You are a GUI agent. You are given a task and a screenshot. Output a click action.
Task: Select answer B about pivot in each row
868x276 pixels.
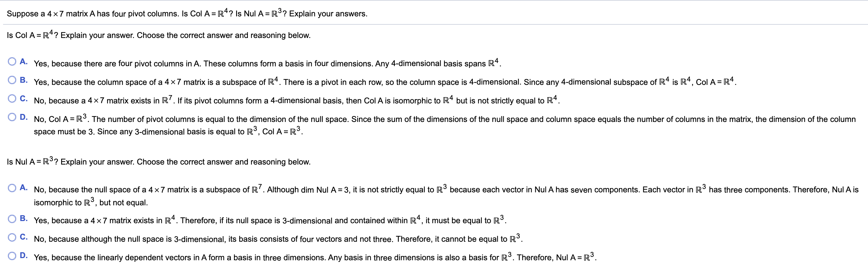(x=12, y=79)
